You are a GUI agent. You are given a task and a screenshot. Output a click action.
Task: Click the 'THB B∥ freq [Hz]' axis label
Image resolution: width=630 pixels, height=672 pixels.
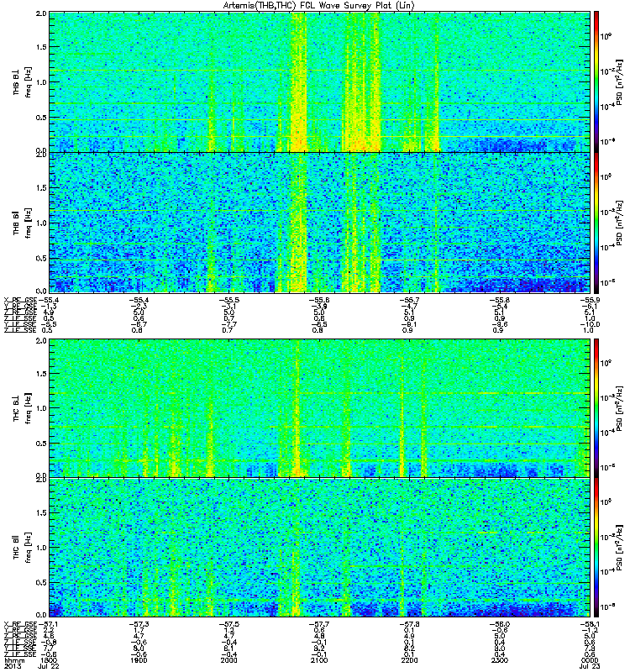pyautogui.click(x=23, y=223)
